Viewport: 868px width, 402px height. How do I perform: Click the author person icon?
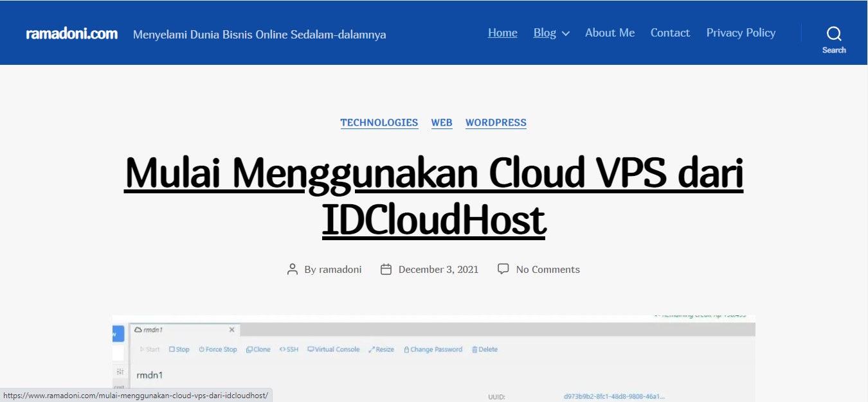tap(293, 270)
